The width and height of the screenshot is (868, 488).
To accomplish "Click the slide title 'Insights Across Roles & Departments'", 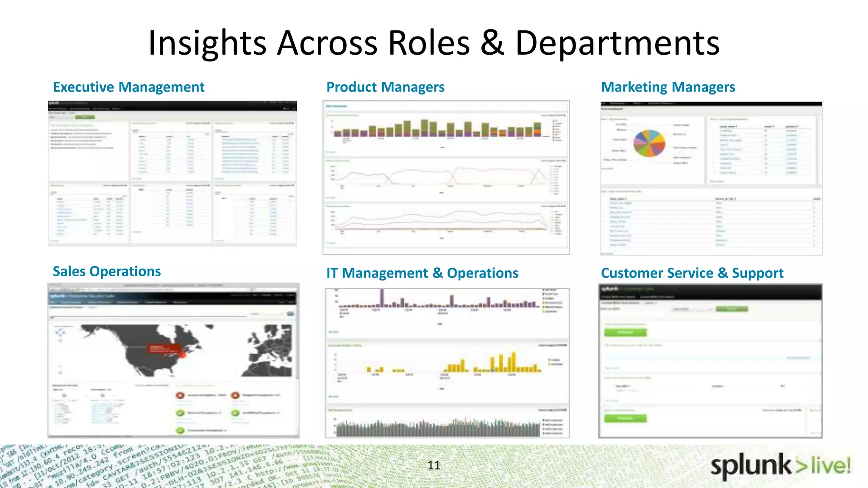I will point(434,43).
